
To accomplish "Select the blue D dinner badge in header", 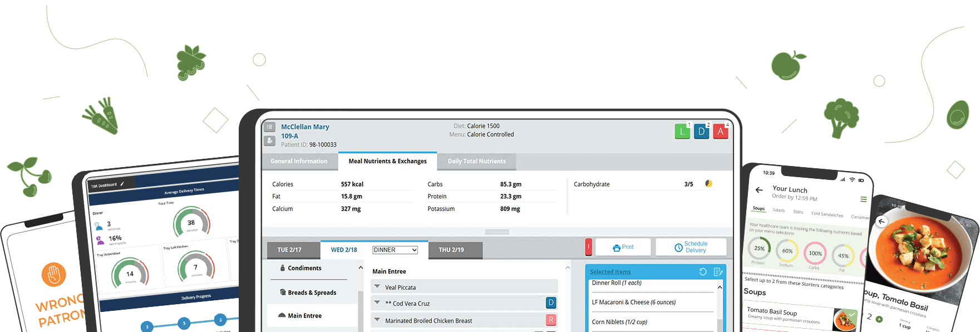I will point(701,131).
